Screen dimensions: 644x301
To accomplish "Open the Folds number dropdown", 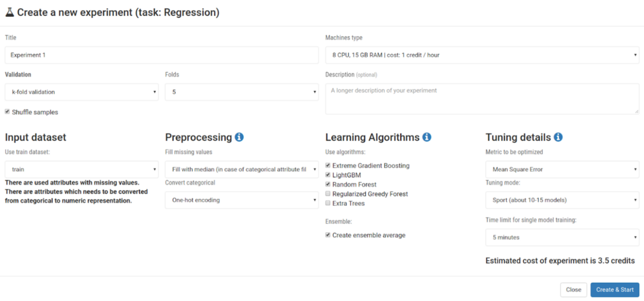I will 242,92.
